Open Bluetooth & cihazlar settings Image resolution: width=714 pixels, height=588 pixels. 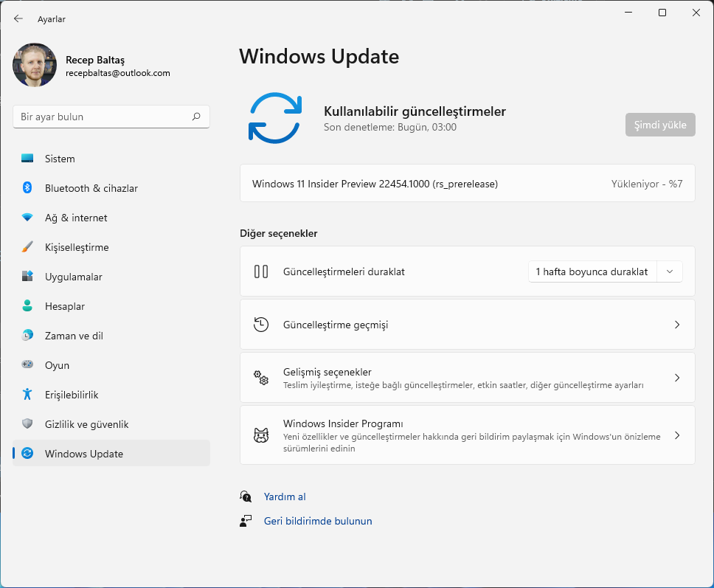coord(111,188)
